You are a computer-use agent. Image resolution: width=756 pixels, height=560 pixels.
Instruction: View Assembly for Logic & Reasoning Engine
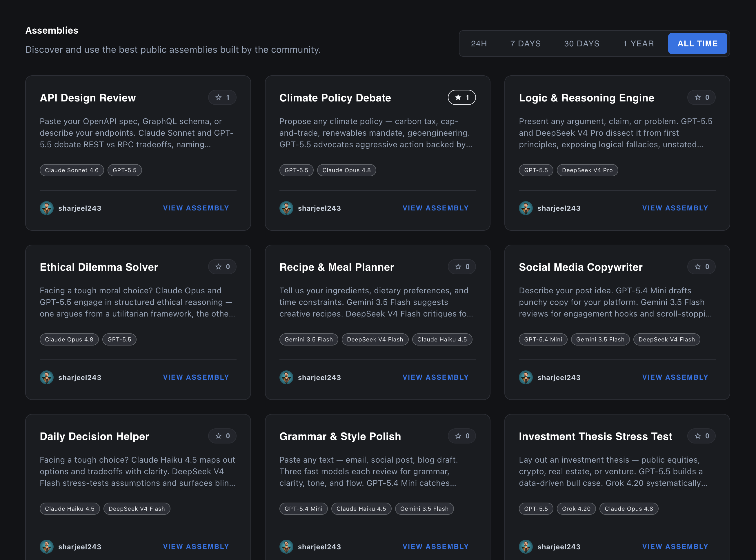(x=675, y=208)
